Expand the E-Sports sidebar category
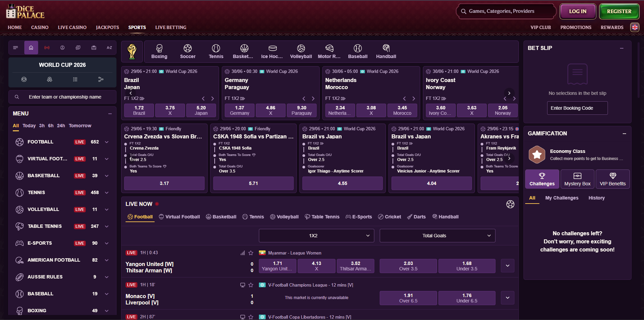 (x=107, y=243)
